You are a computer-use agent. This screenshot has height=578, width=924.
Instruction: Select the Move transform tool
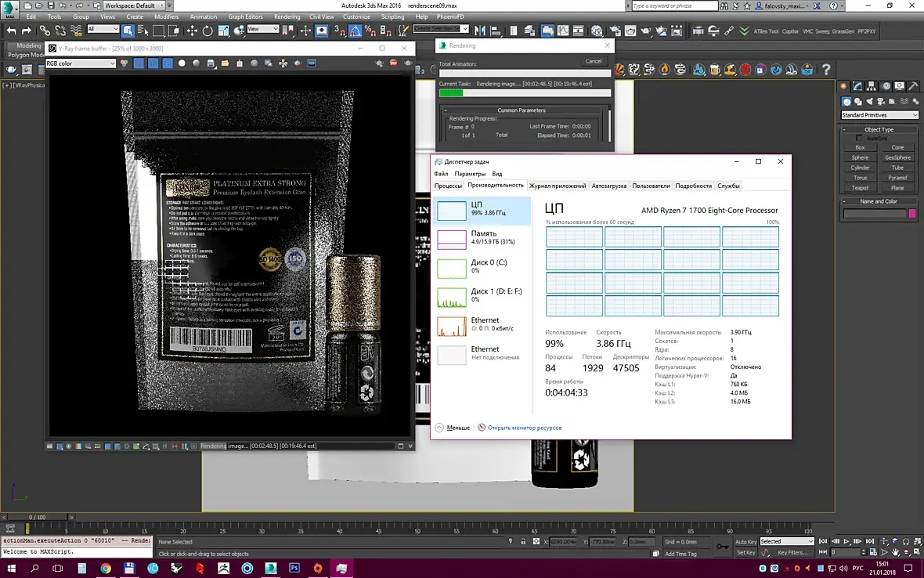[x=192, y=31]
